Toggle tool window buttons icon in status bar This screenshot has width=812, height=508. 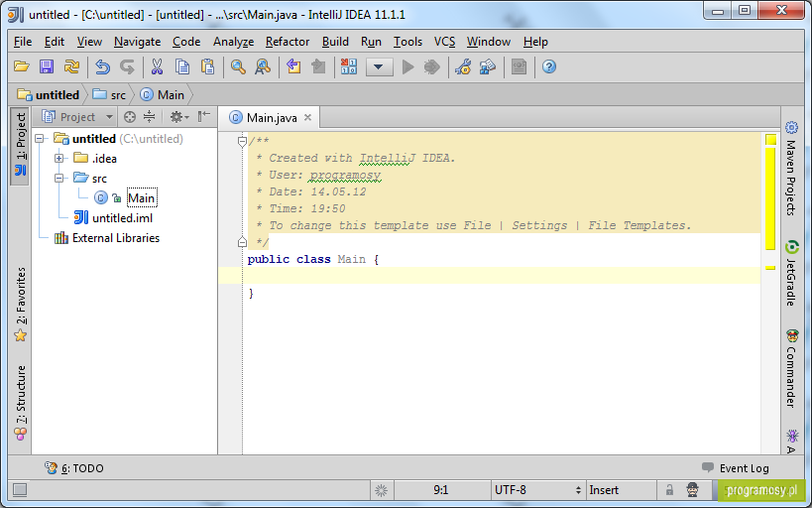point(20,490)
